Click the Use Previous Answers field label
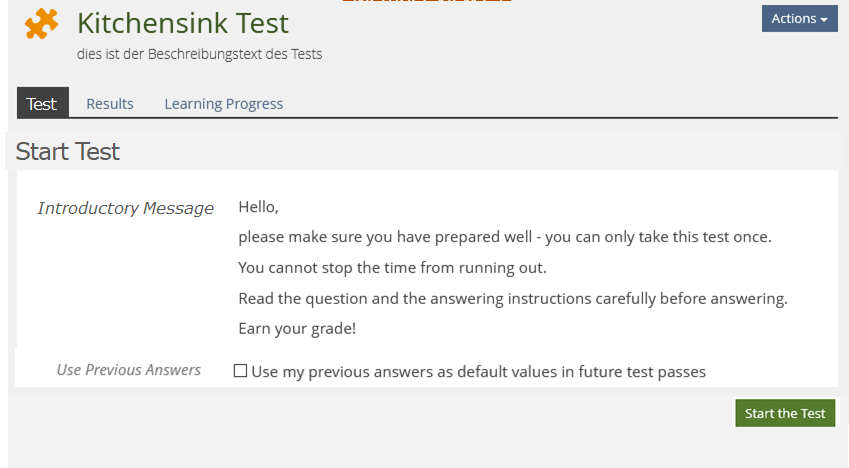 coord(129,370)
